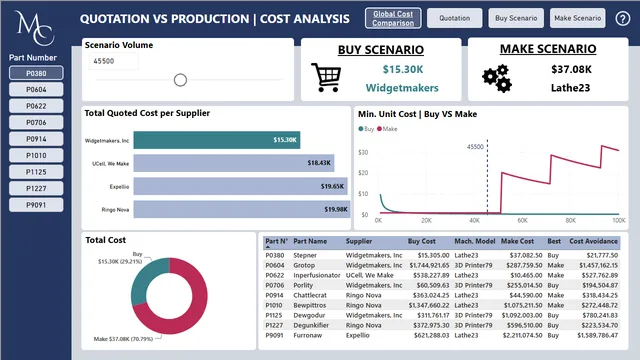The height and width of the screenshot is (360, 640).
Task: Click the MC logo
Action: point(34,28)
